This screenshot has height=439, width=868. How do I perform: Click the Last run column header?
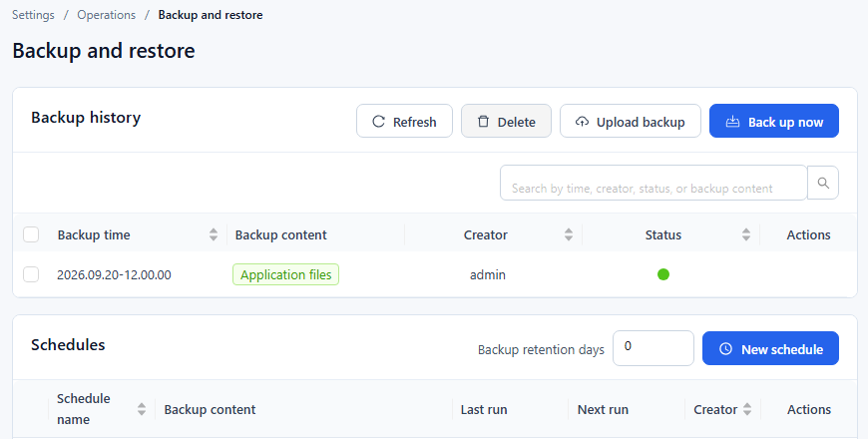(484, 410)
